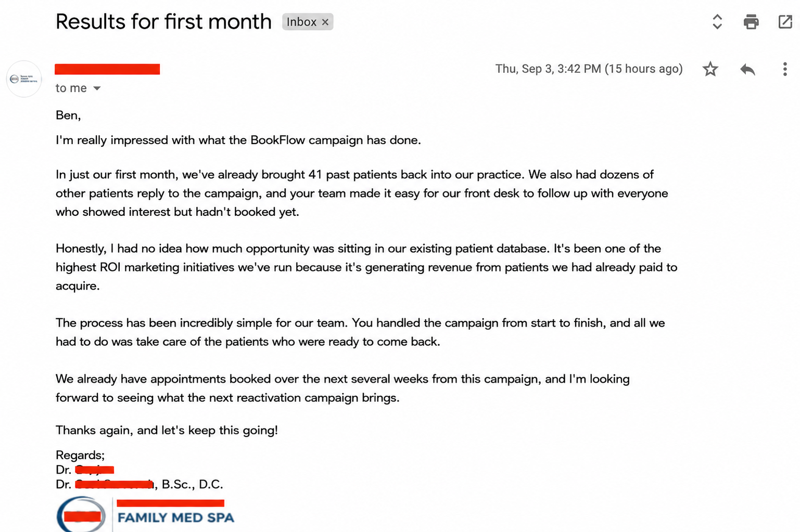Screen dimensions: 800x532
Task: Click the 'Thanks again' closing sentence
Action: (x=167, y=431)
